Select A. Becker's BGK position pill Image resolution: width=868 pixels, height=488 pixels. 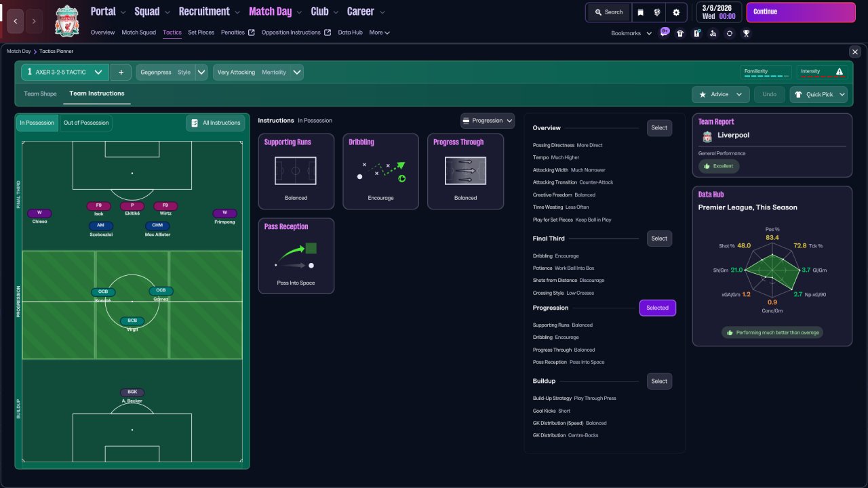132,392
